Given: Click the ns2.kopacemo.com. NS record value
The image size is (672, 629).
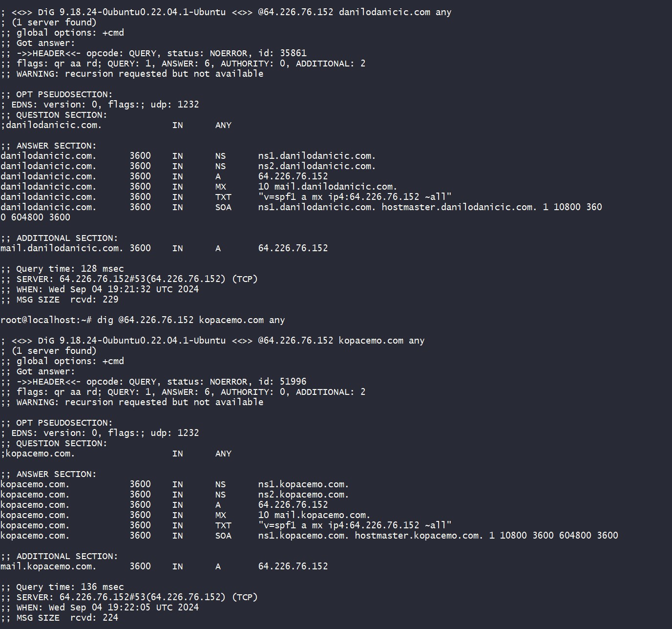Looking at the screenshot, I should coord(304,495).
